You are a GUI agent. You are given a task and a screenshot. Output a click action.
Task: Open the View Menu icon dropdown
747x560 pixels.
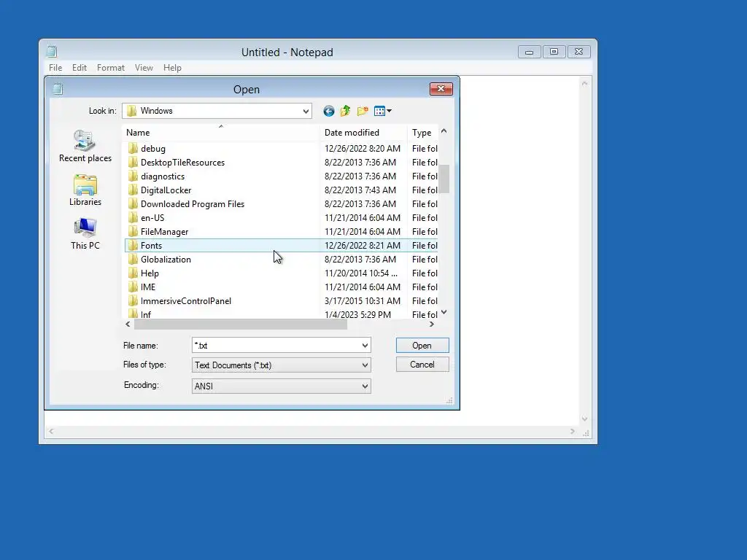(382, 111)
